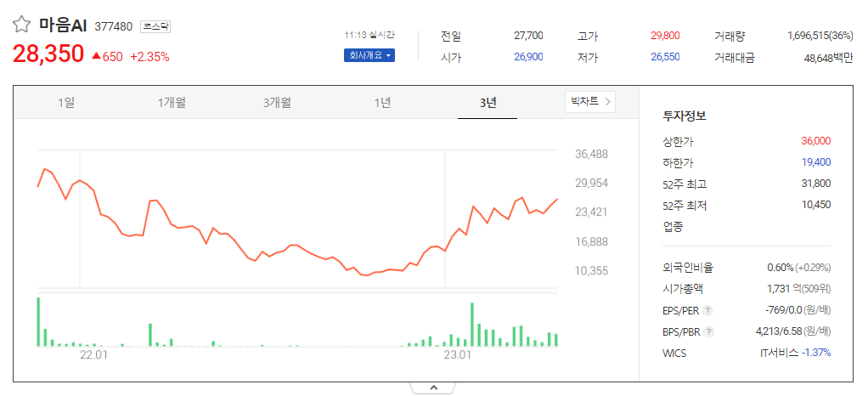Click 하한가 value 19,400
This screenshot has height=396, width=868.
pos(816,162)
